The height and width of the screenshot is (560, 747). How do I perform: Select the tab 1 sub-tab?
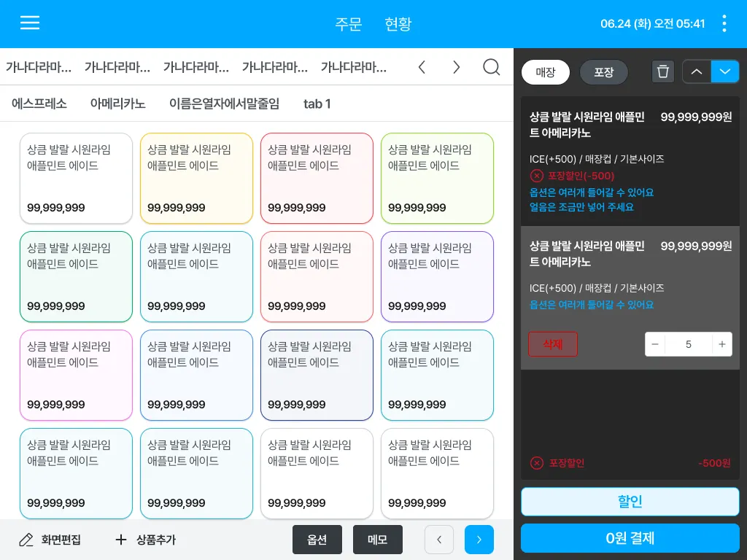tap(317, 104)
